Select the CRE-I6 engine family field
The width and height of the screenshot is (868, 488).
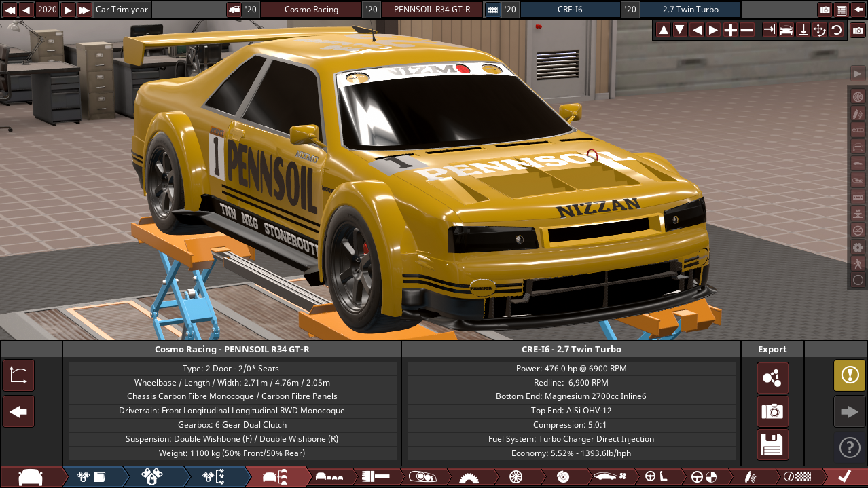pyautogui.click(x=571, y=10)
